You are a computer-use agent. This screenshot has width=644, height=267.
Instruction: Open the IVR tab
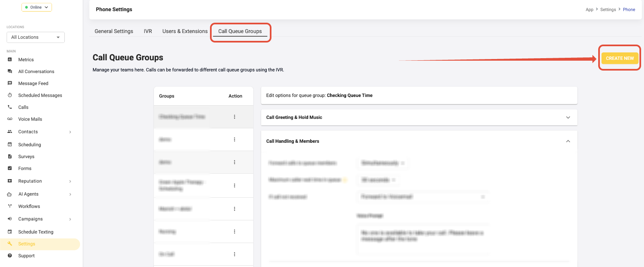[148, 31]
